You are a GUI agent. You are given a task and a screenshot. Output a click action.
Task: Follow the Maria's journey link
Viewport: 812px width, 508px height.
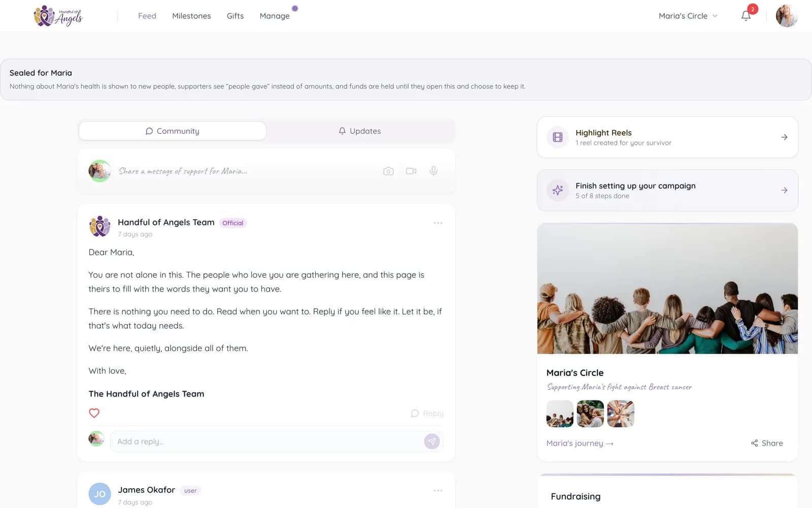pos(580,443)
